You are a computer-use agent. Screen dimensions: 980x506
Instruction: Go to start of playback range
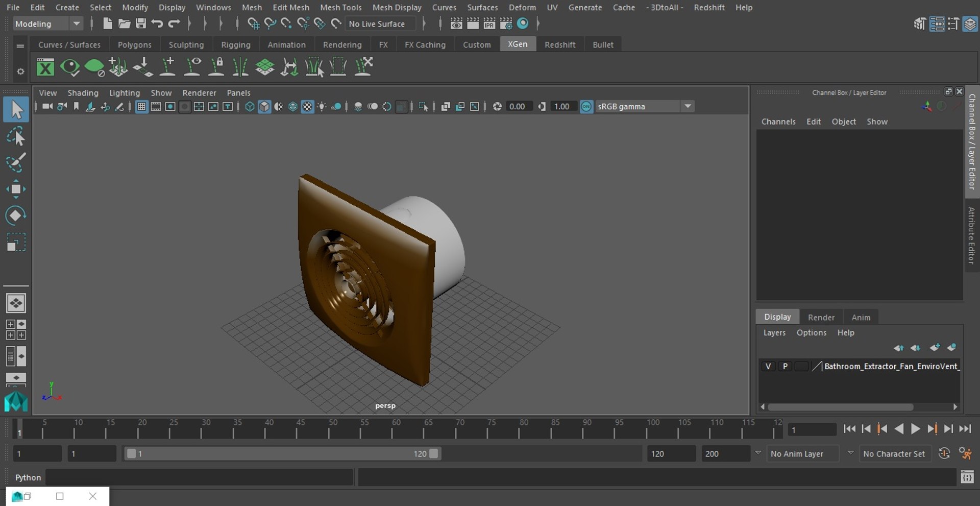click(849, 429)
